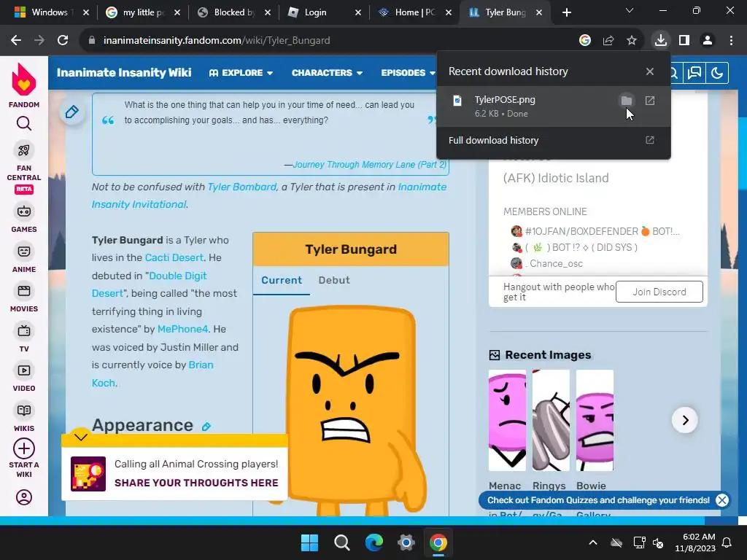Click the Join Discord button
The height and width of the screenshot is (560, 747).
pyautogui.click(x=659, y=292)
